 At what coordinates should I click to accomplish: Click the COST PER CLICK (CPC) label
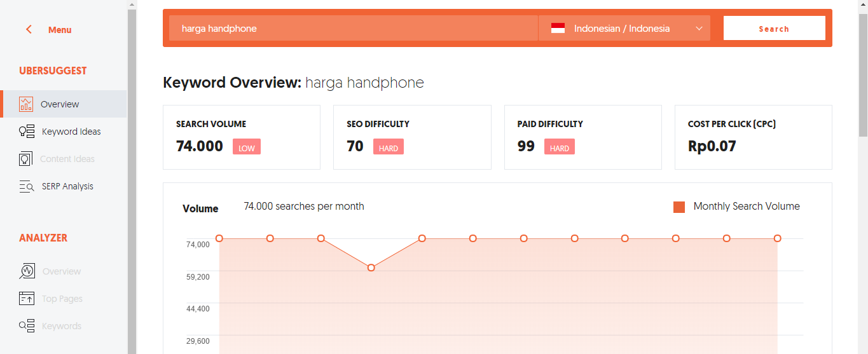pos(732,124)
